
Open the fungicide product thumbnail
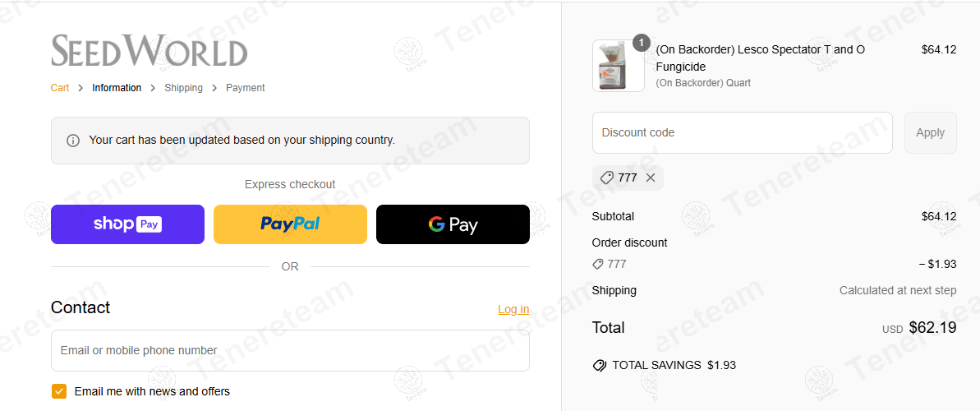618,67
